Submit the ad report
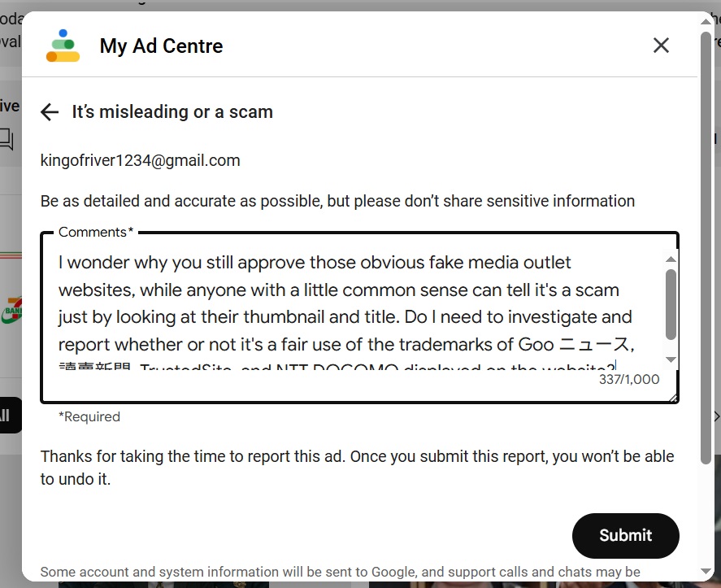This screenshot has height=588, width=721. pyautogui.click(x=625, y=536)
